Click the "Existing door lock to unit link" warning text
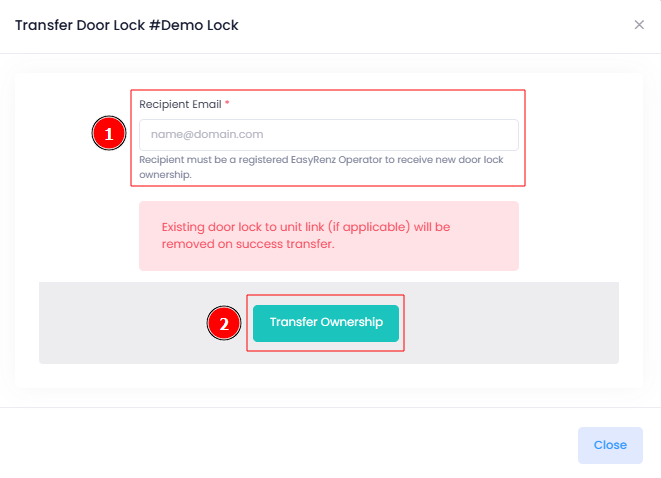Screen dimensions: 661x478 tap(243, 227)
